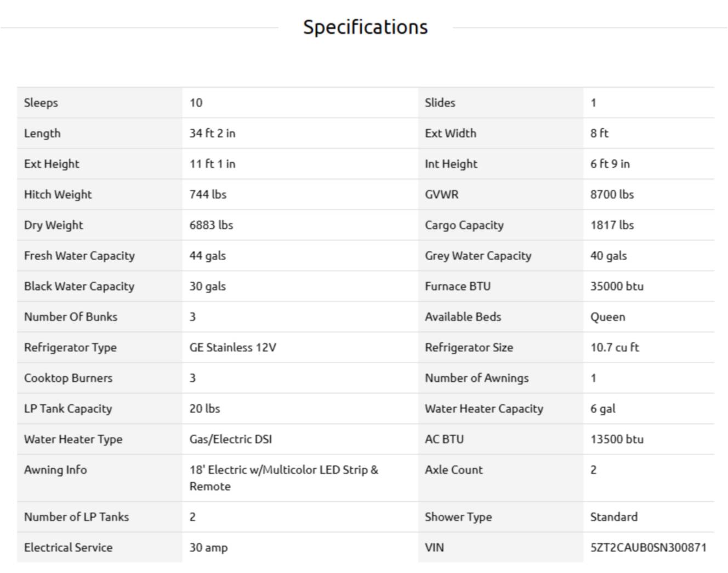
Task: Select the Available Beds value Queen
Action: tap(607, 317)
